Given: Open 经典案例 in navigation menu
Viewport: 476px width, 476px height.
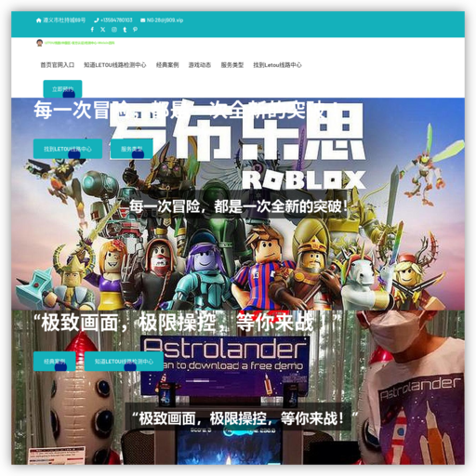Looking at the screenshot, I should [x=167, y=65].
